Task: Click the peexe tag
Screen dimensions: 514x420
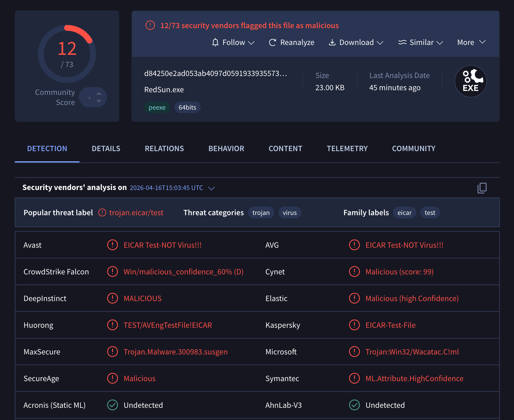Action: click(157, 107)
